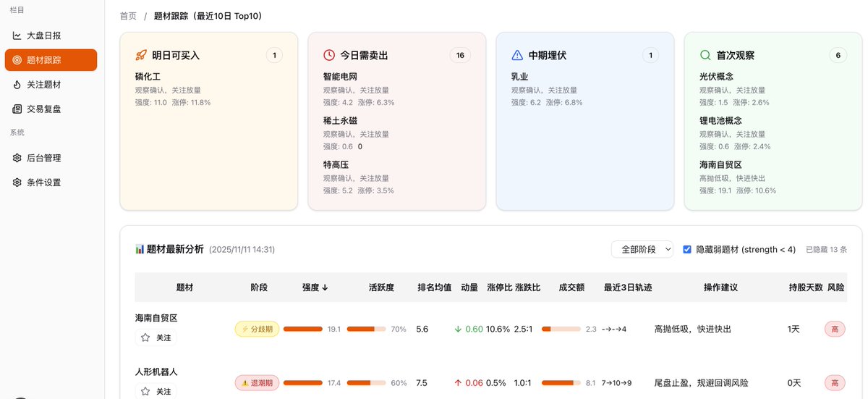Click the 交易复盘 newspaper icon
The height and width of the screenshot is (399, 868).
(17, 109)
